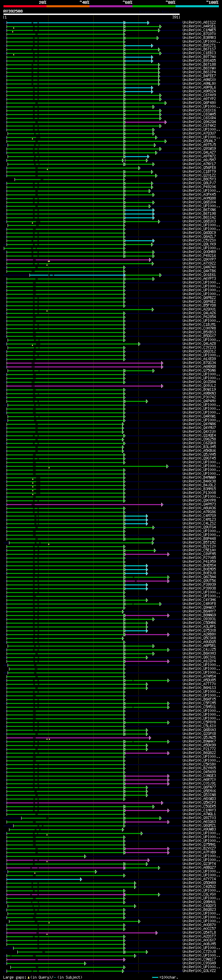Select UniRef100_B7QG34 hit name
This screenshot has height=980, width=222.
pos(199,363)
